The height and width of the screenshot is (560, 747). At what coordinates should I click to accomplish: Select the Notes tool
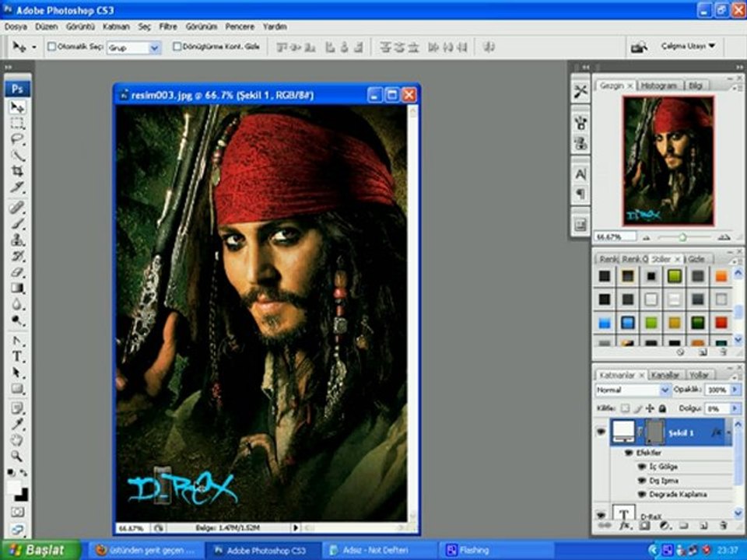(18, 408)
